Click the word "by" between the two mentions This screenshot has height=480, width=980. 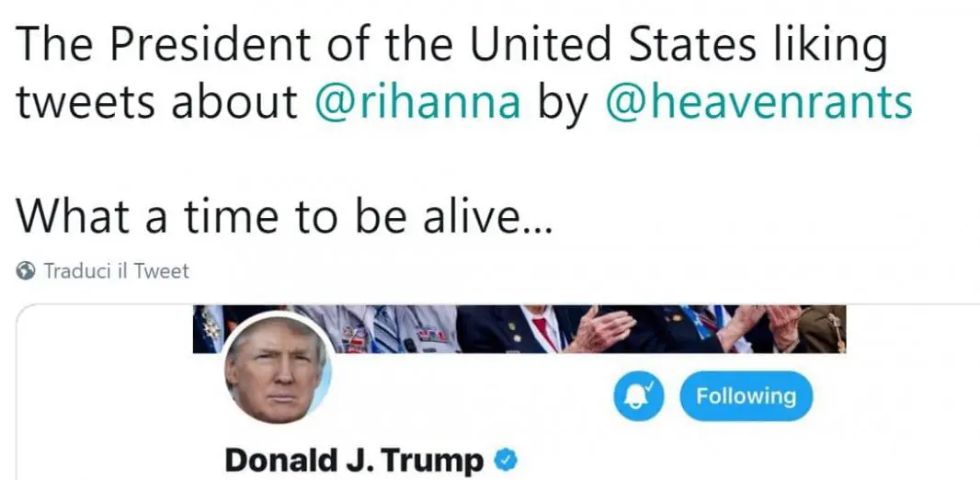click(562, 105)
